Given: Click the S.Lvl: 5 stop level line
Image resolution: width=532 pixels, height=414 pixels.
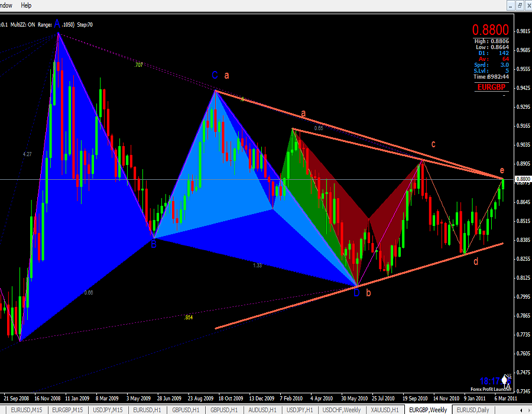Looking at the screenshot, I should click(x=491, y=70).
